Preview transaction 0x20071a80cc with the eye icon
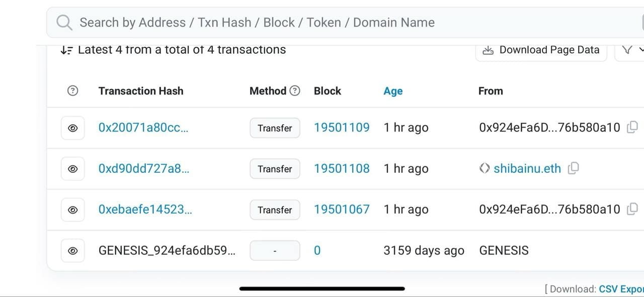This screenshot has width=644, height=297. 72,128
